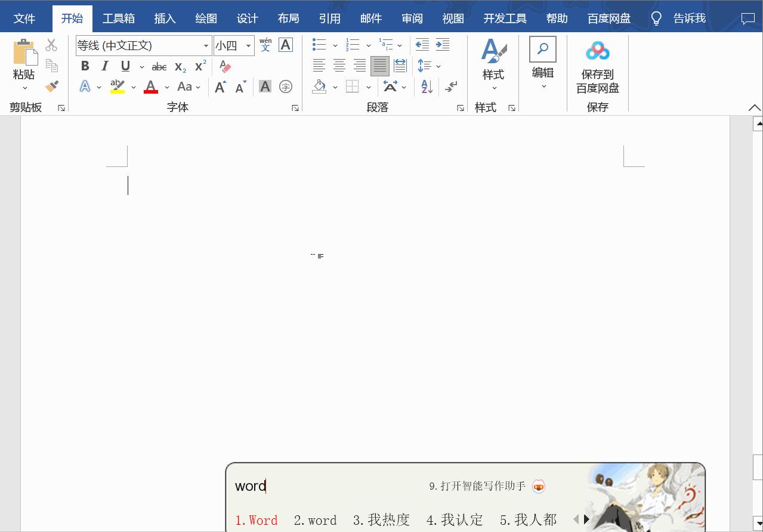The image size is (763, 532).
Task: Open the bullets list dropdown arrow
Action: pos(335,45)
